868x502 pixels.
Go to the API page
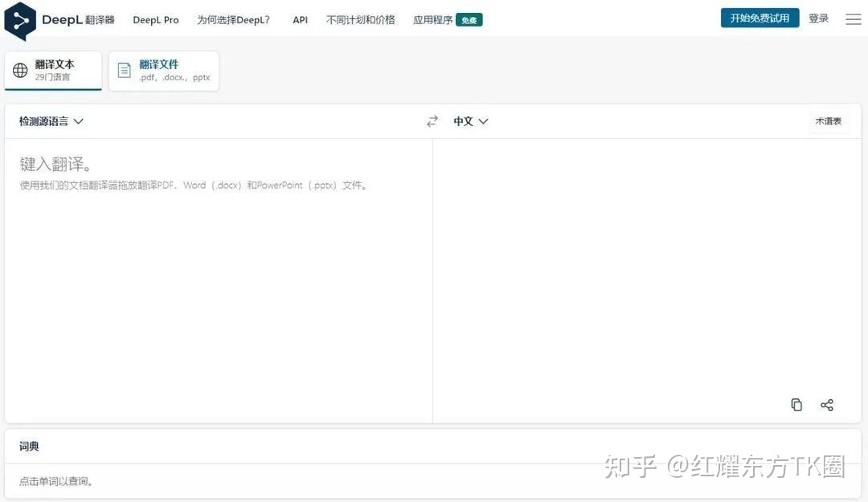pos(300,20)
